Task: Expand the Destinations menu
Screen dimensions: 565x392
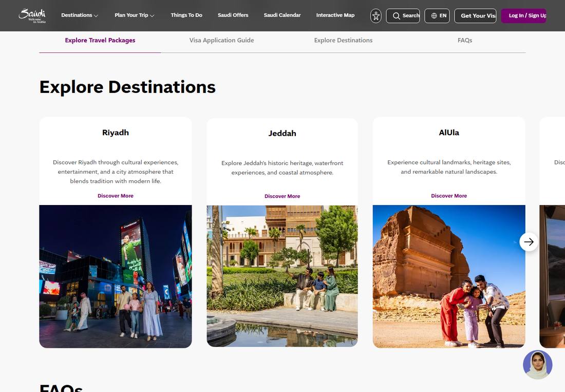Action: tap(80, 15)
